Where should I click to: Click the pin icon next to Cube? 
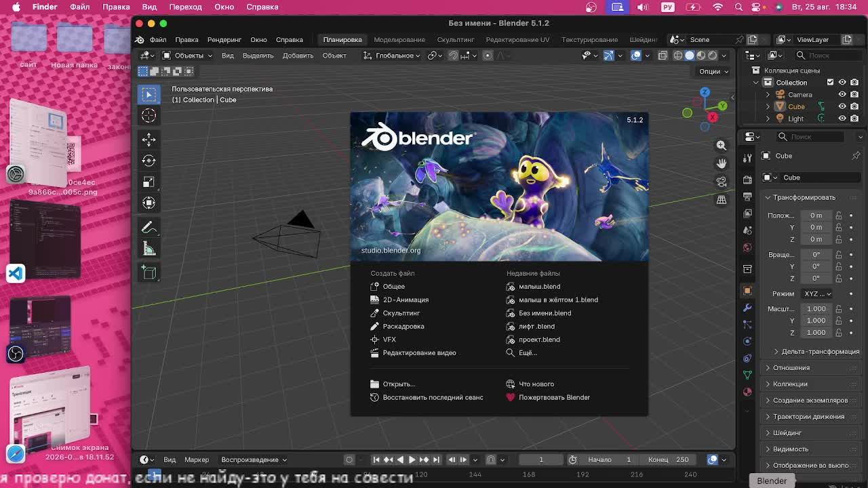pyautogui.click(x=856, y=156)
